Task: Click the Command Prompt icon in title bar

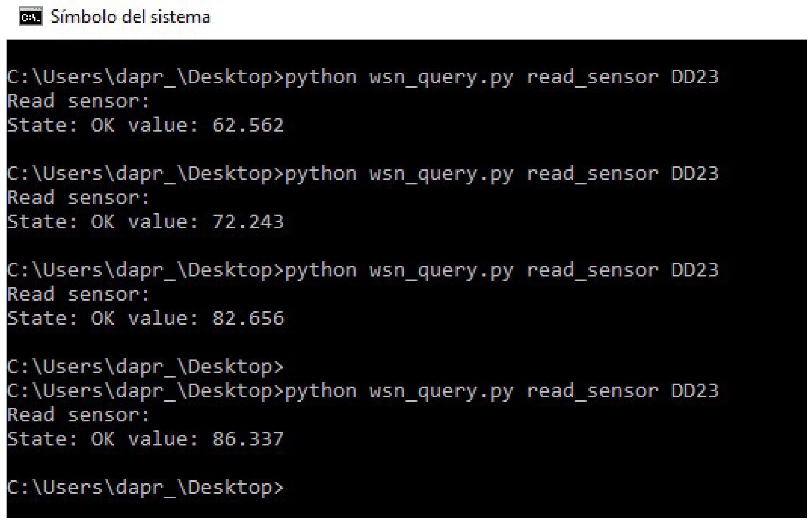Action: point(30,17)
